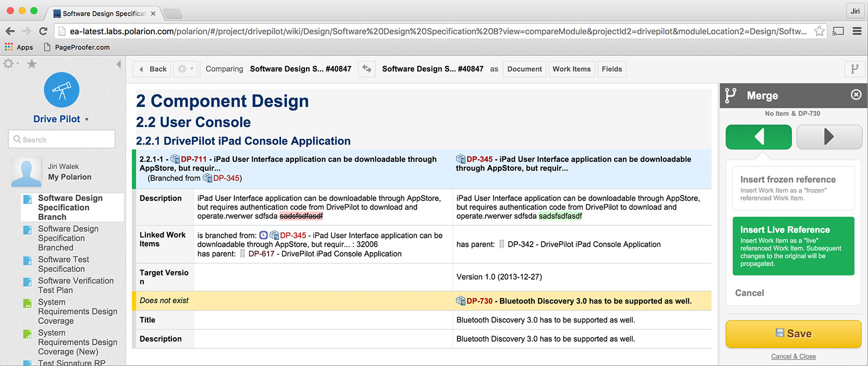This screenshot has width=868, height=366.
Task: Select the Document comparison view
Action: pos(524,69)
